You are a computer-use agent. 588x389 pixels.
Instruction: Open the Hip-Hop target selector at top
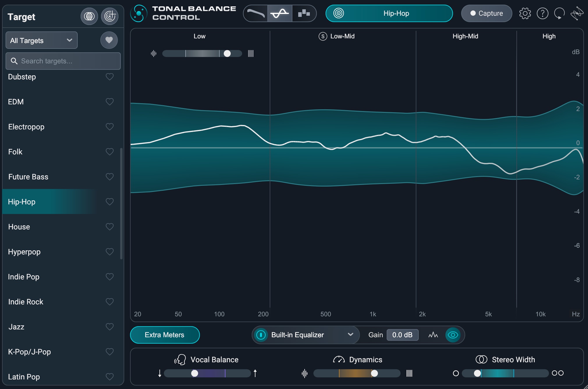click(389, 13)
